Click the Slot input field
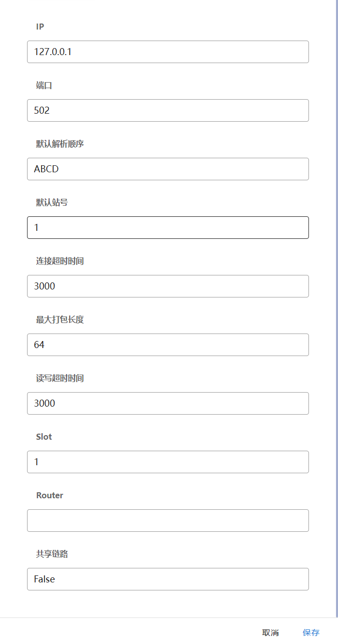 click(168, 462)
